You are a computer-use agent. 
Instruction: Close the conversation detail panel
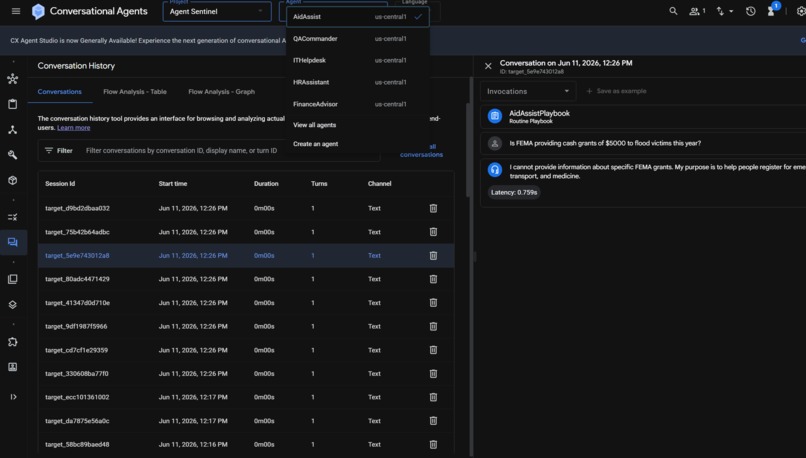tap(488, 66)
